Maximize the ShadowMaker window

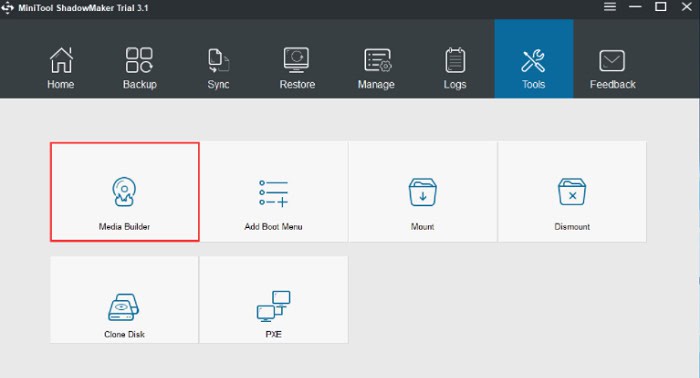click(661, 7)
